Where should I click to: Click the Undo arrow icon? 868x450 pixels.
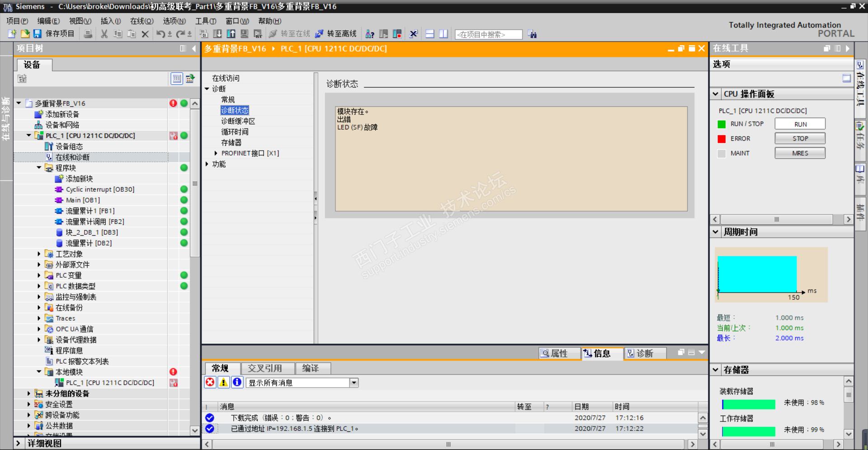coord(160,34)
